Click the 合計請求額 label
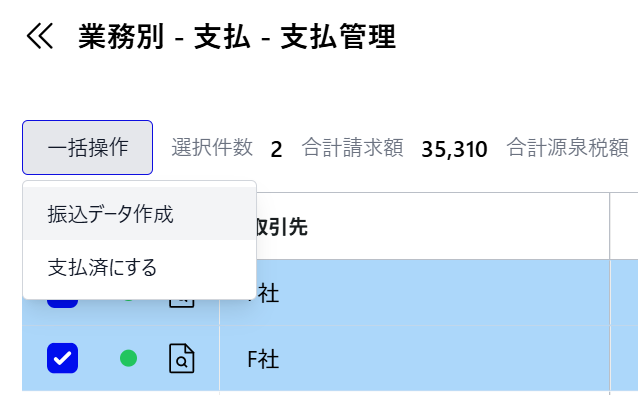Screen dimensions: 638x395 (x=352, y=147)
